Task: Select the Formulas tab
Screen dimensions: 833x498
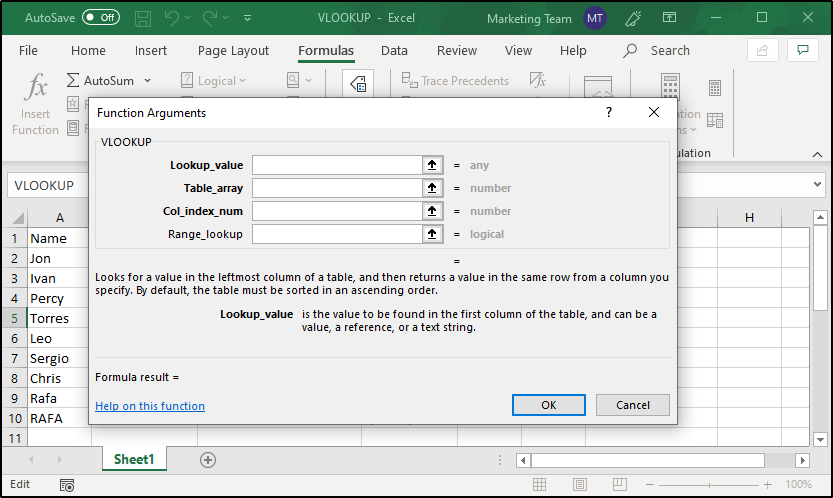Action: click(x=326, y=50)
